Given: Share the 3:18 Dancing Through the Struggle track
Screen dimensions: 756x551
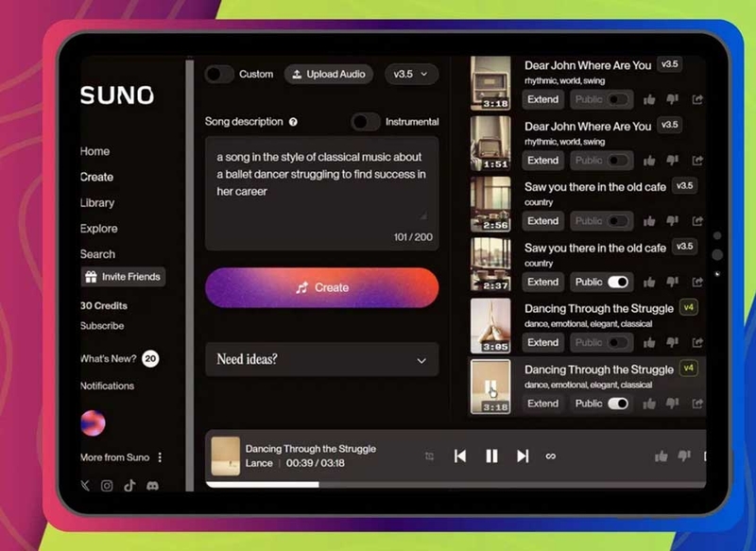Looking at the screenshot, I should coord(697,404).
